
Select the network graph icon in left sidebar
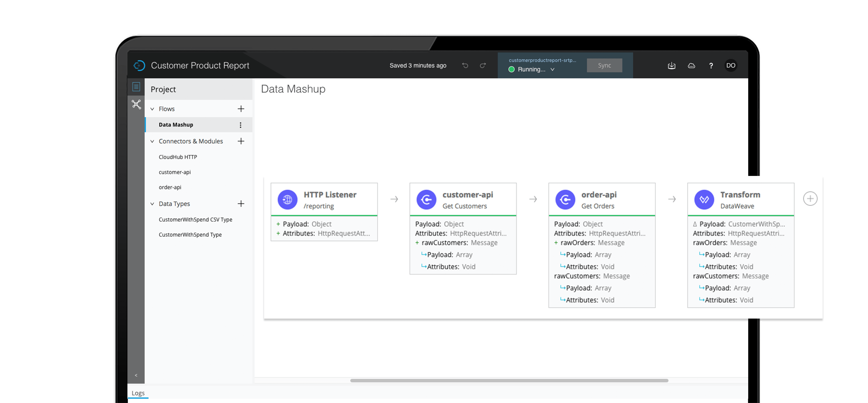[136, 105]
